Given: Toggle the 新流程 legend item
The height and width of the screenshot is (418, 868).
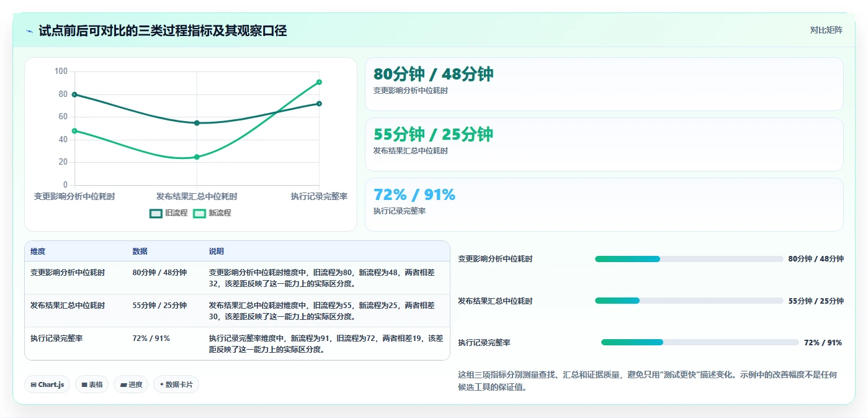Looking at the screenshot, I should (x=212, y=213).
